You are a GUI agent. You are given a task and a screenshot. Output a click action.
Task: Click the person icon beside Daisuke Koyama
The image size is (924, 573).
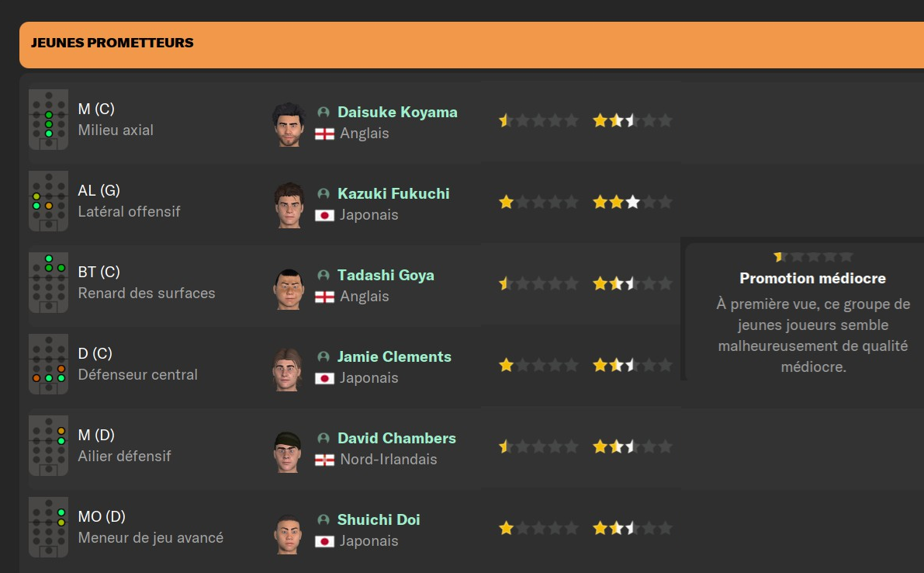tap(324, 113)
